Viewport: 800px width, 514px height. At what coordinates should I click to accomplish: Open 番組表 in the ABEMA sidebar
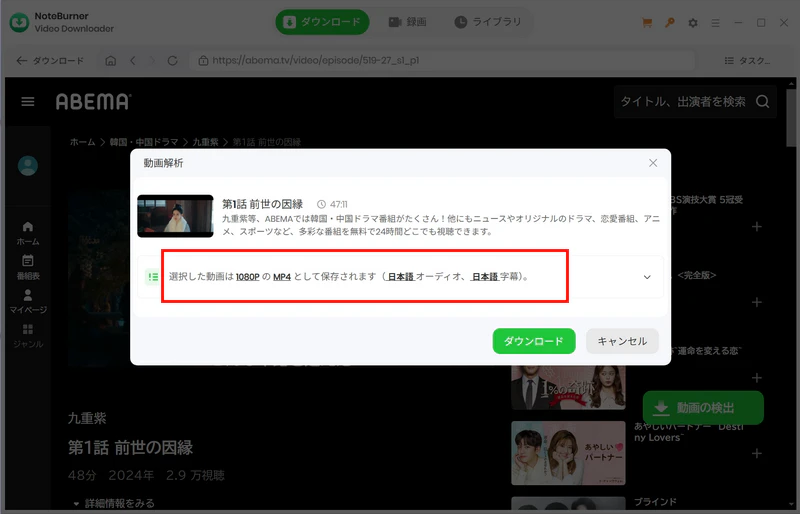pyautogui.click(x=28, y=267)
